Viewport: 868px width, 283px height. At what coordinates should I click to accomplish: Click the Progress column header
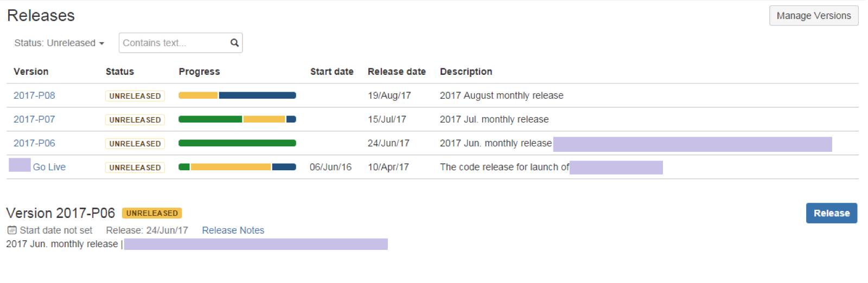click(x=199, y=72)
